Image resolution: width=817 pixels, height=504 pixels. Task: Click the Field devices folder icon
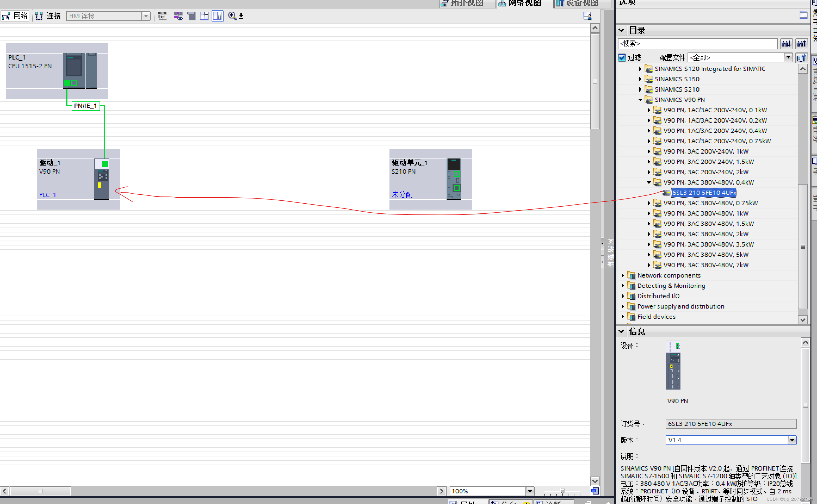click(631, 317)
